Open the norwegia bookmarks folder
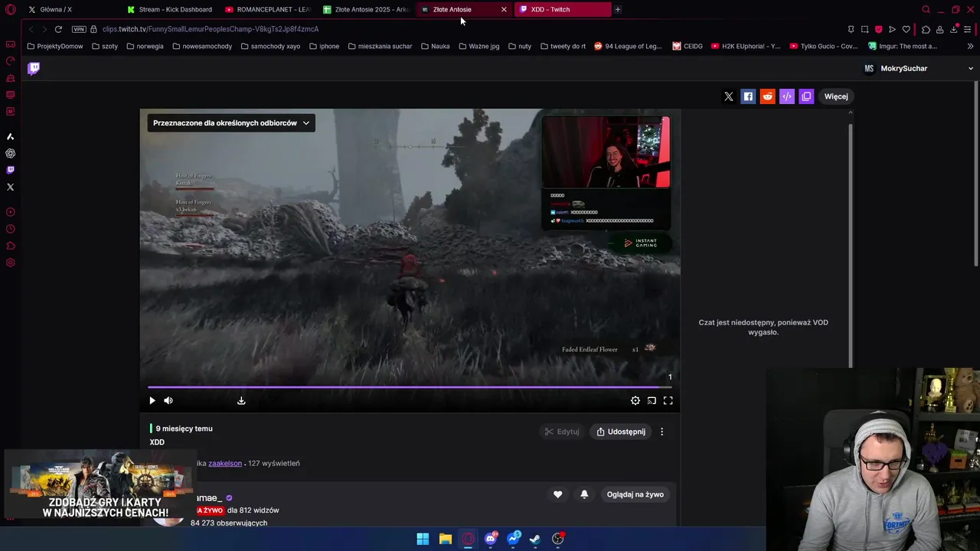The width and height of the screenshot is (980, 551). 145,46
